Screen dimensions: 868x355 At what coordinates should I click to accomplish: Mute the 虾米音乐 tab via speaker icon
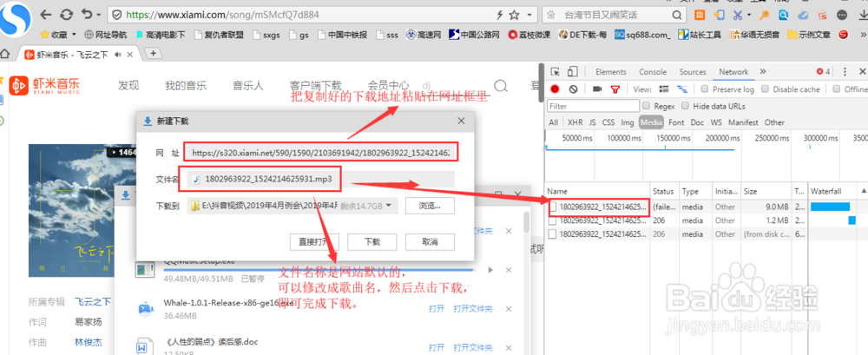(x=117, y=55)
